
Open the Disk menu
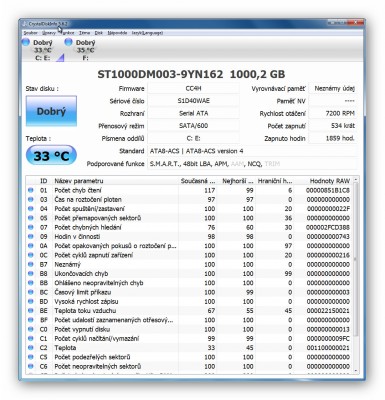tap(99, 33)
